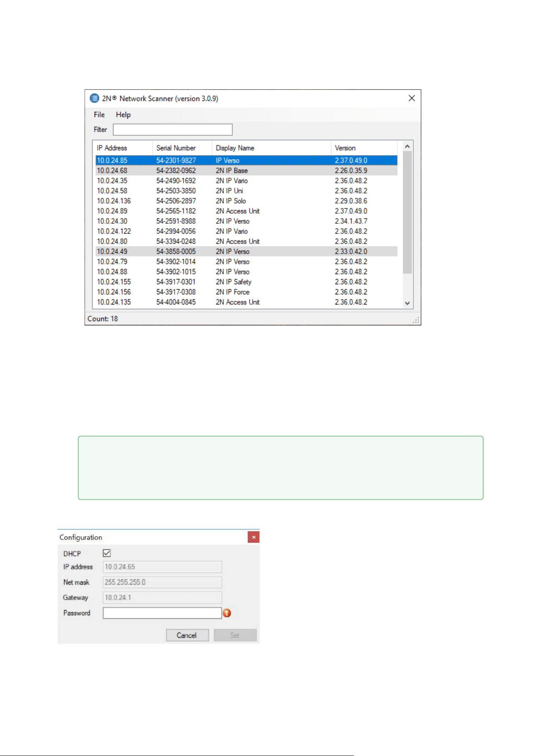This screenshot has height=756, width=535.
Task: Click the 2N IP Solo display name
Action: point(231,201)
